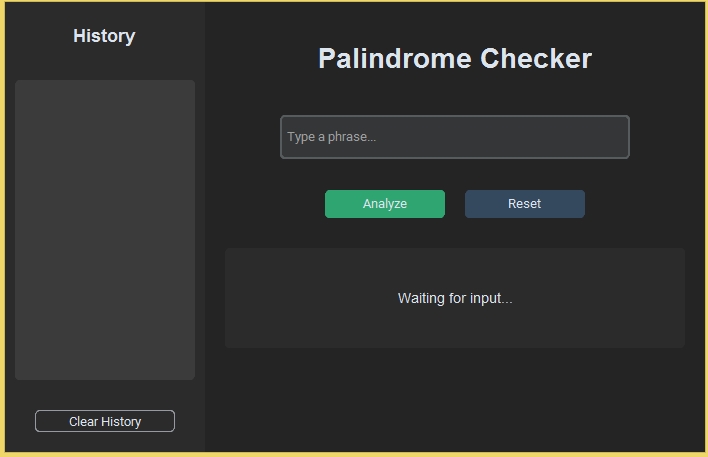Click the word 'Checker' in the app title
The height and width of the screenshot is (457, 708).
pos(536,59)
